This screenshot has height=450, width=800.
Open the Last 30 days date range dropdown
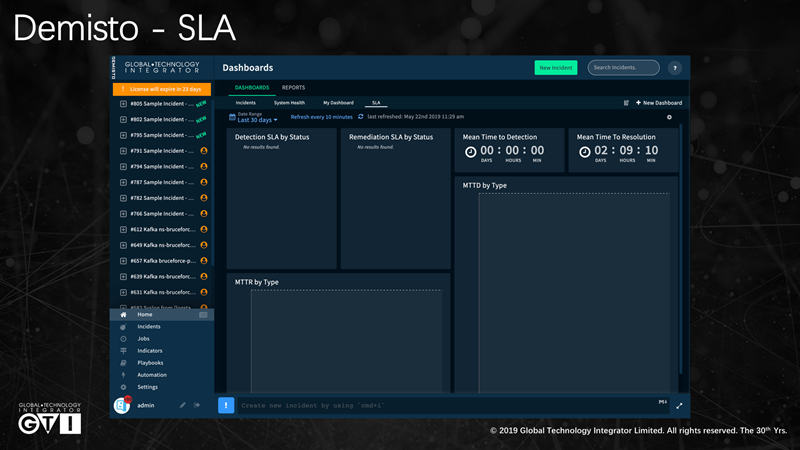point(257,120)
